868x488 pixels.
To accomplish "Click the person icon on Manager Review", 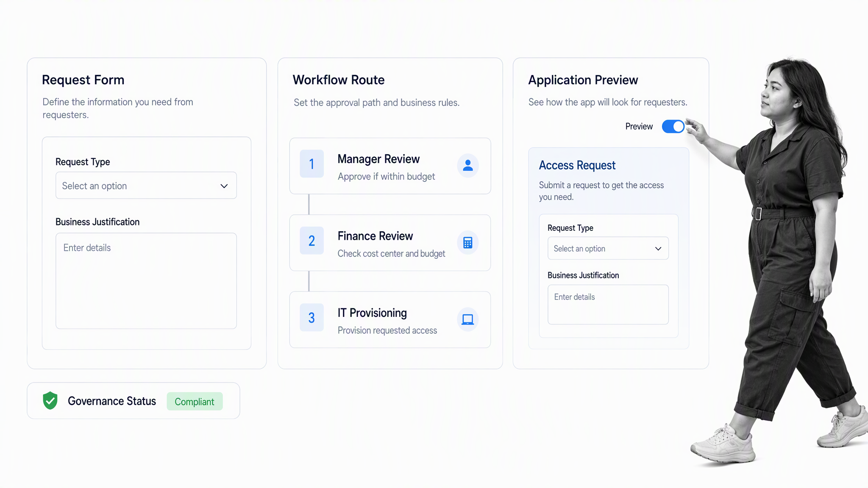I will (468, 166).
